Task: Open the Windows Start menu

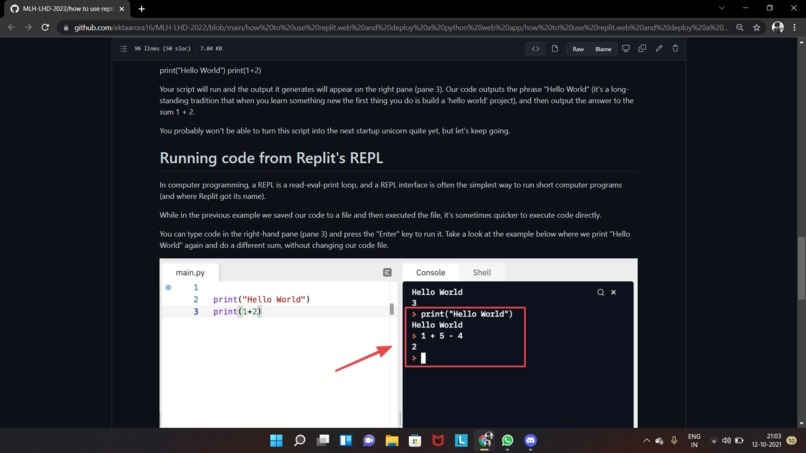Action: [276, 441]
